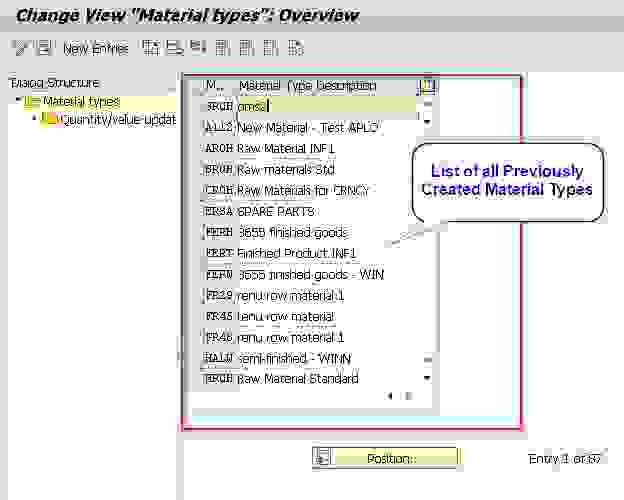
Task: Click the pencil change/display toolbar icon
Action: pos(20,47)
